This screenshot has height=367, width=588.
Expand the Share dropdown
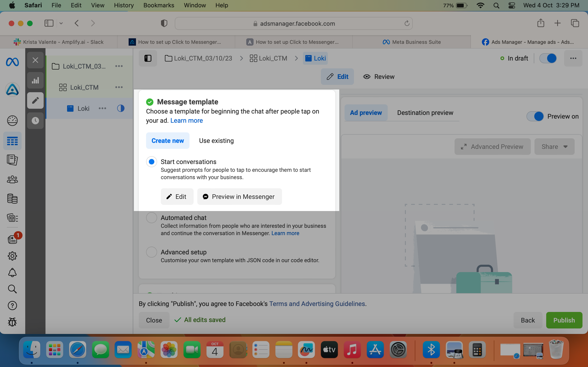click(554, 147)
